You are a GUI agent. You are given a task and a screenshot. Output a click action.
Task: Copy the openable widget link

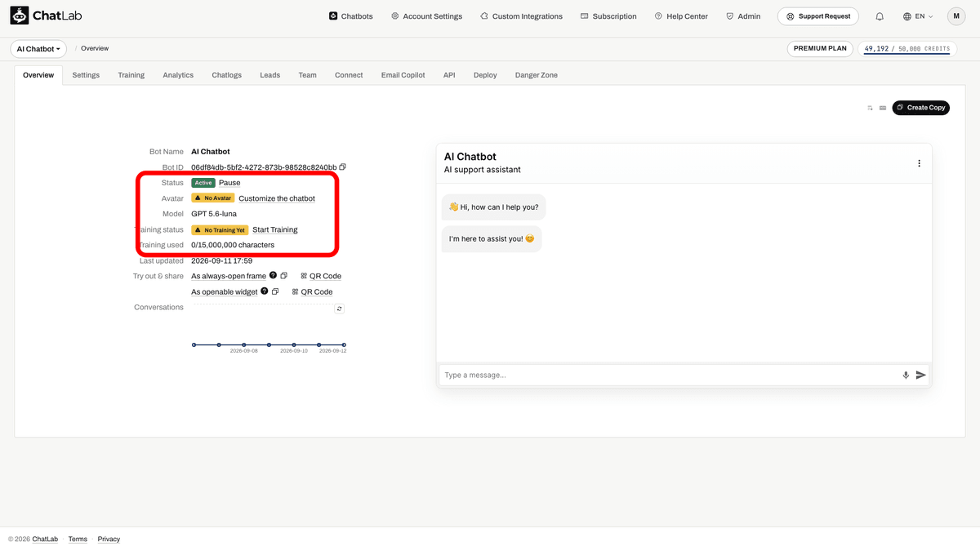tap(275, 291)
